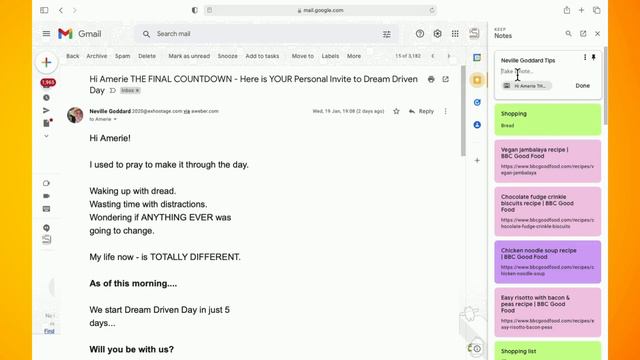Toggle pin on Neville Goddard Tips note
Image resolution: width=640 pixels, height=360 pixels.
[593, 58]
